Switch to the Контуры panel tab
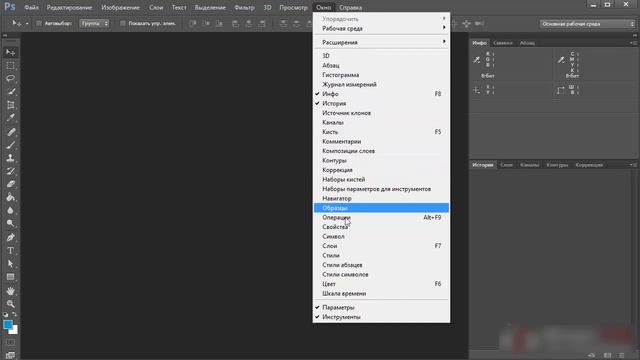The height and width of the screenshot is (360, 640). coord(557,165)
